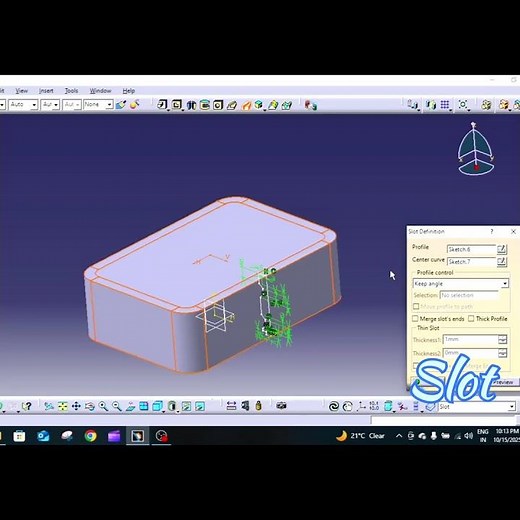Viewport: 520px width, 520px height.
Task: Click the help question mark in Slot Definition
Action: coord(492,231)
